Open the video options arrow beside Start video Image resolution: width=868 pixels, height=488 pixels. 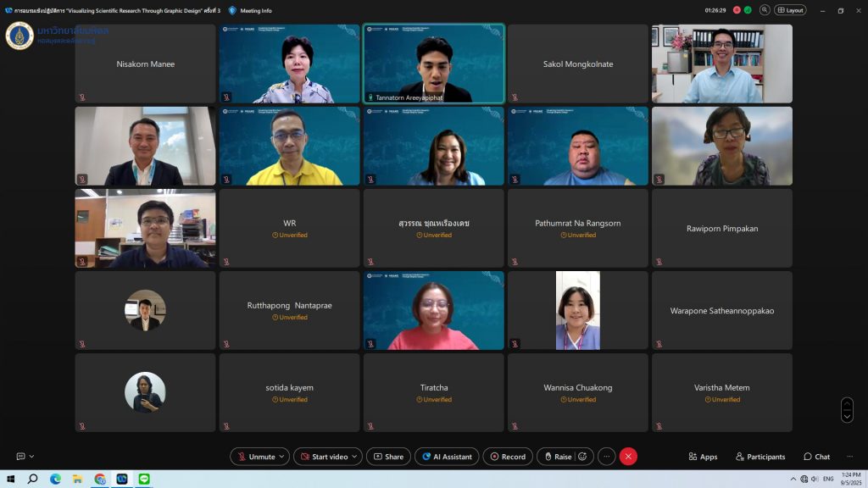[x=356, y=457]
